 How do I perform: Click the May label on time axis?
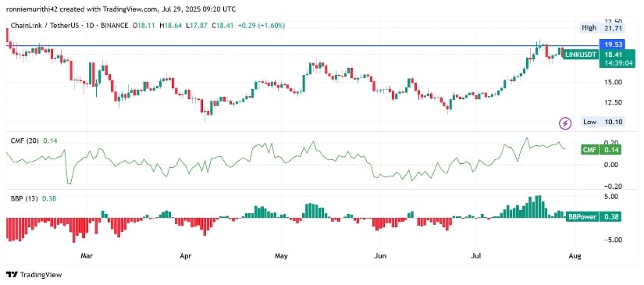click(281, 257)
